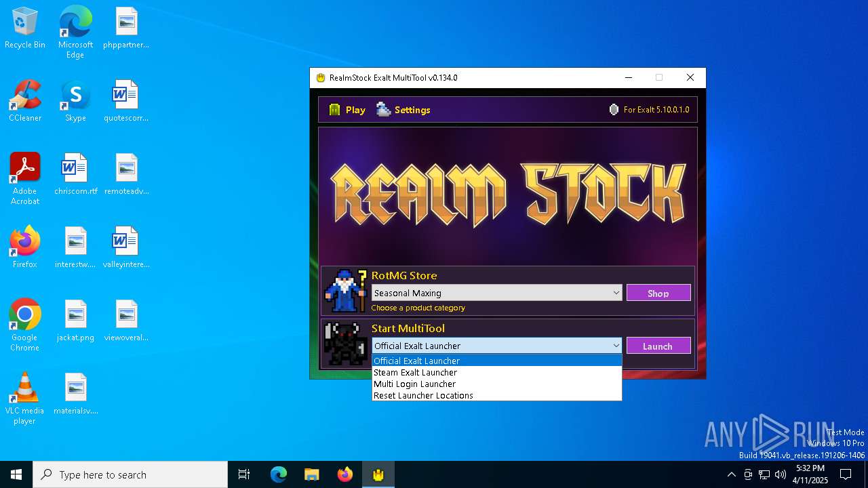Viewport: 868px width, 488px height.
Task: Open the Seasonal Maxing product category dropdown
Action: (x=497, y=293)
